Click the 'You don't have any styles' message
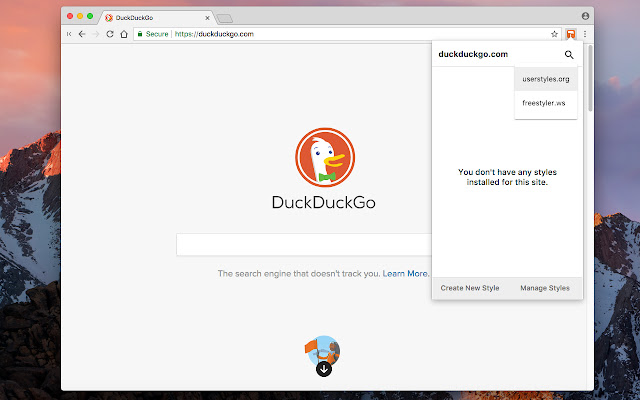Viewport: 640px width, 400px height. point(507,177)
